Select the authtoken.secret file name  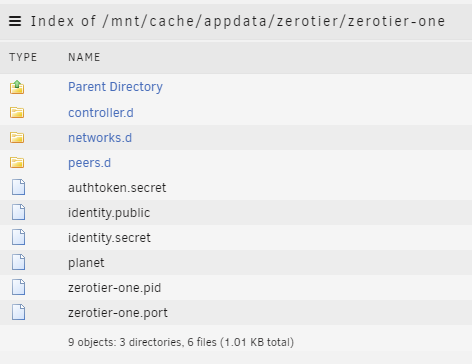click(117, 188)
